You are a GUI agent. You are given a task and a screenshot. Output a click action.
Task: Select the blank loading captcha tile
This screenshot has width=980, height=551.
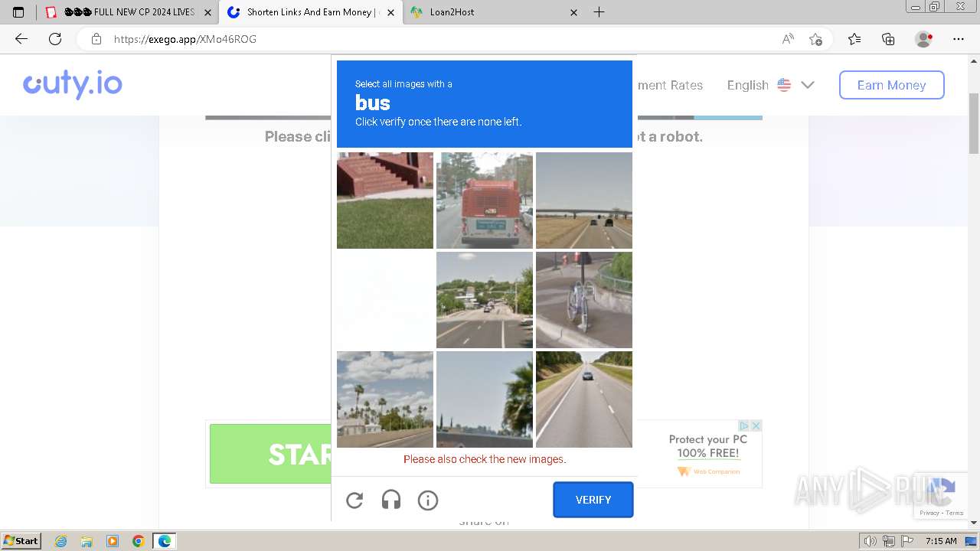coord(385,300)
